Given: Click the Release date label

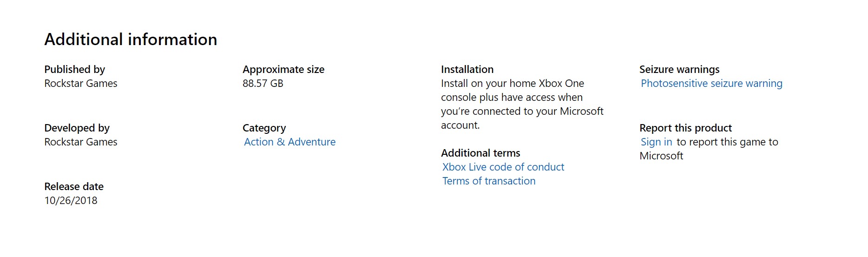Looking at the screenshot, I should [x=74, y=187].
